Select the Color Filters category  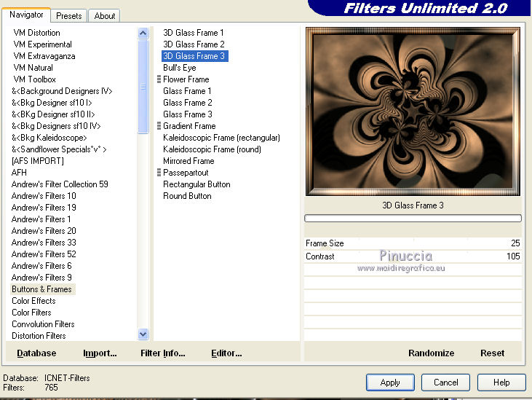point(31,313)
